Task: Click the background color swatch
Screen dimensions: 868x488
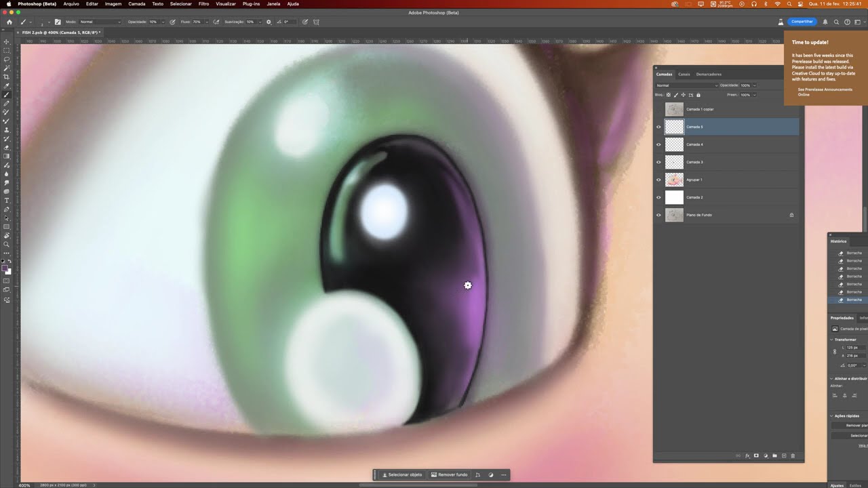Action: (x=9, y=272)
